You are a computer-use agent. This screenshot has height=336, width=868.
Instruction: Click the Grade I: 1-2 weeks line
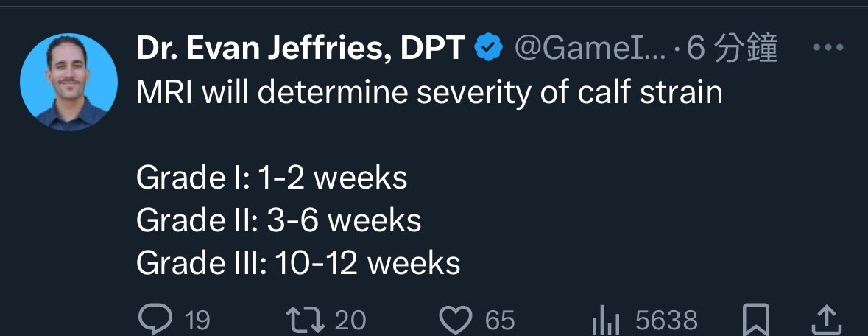[x=272, y=178]
